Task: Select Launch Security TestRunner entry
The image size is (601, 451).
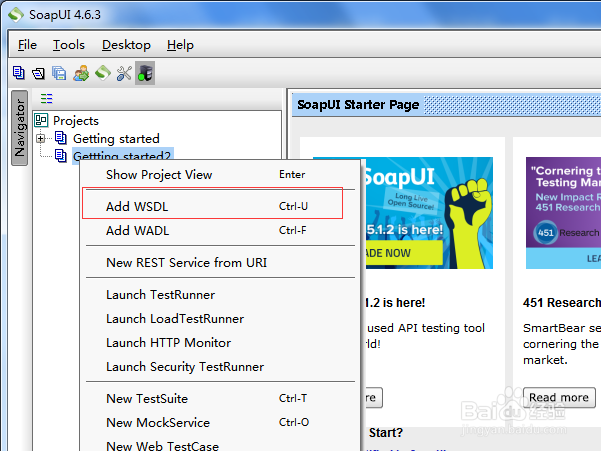Action: coord(220,367)
